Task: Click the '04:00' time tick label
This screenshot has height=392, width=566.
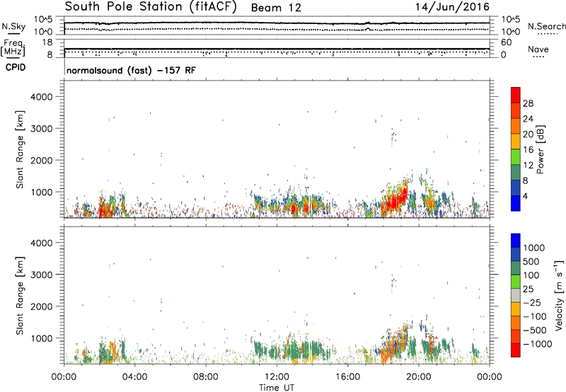Action: [135, 377]
